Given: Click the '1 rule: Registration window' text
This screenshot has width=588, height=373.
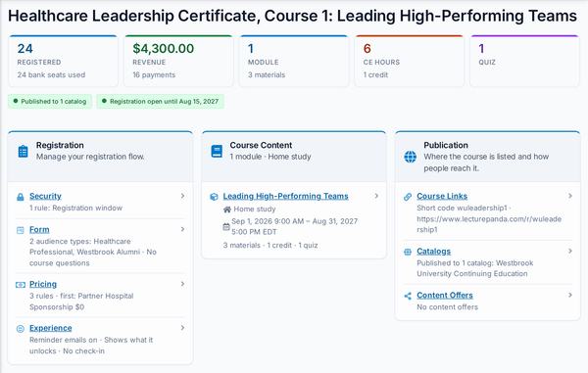Looking at the screenshot, I should click(76, 208).
